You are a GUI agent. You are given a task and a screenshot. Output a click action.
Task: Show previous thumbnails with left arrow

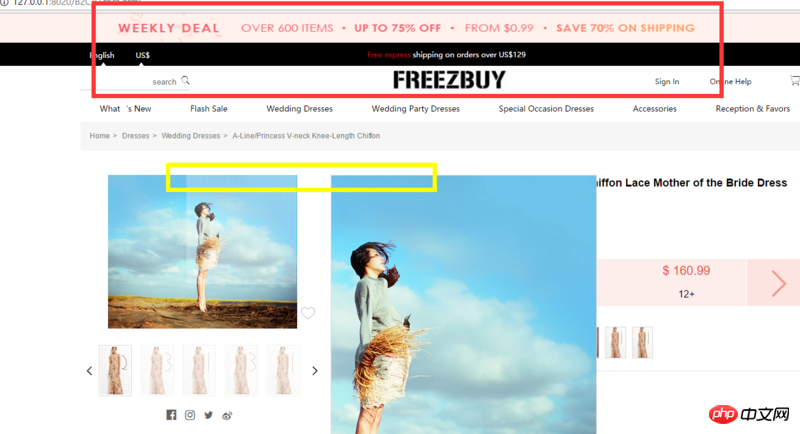click(89, 371)
